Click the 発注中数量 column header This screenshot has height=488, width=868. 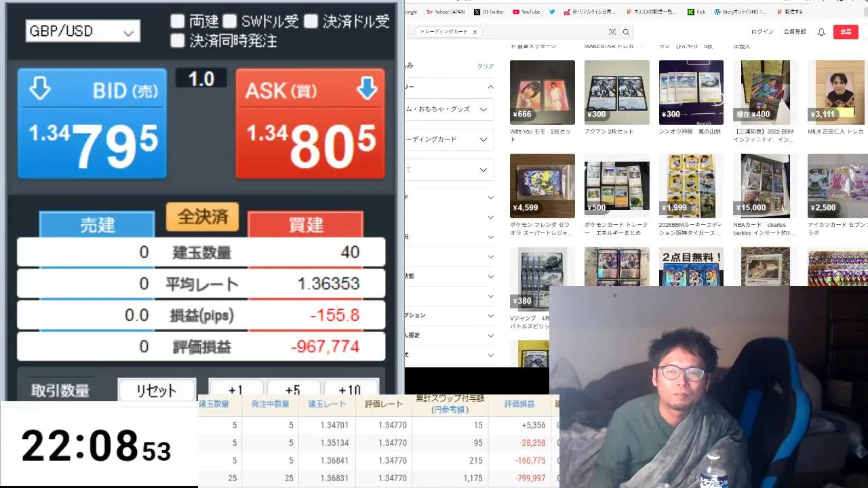(x=270, y=404)
